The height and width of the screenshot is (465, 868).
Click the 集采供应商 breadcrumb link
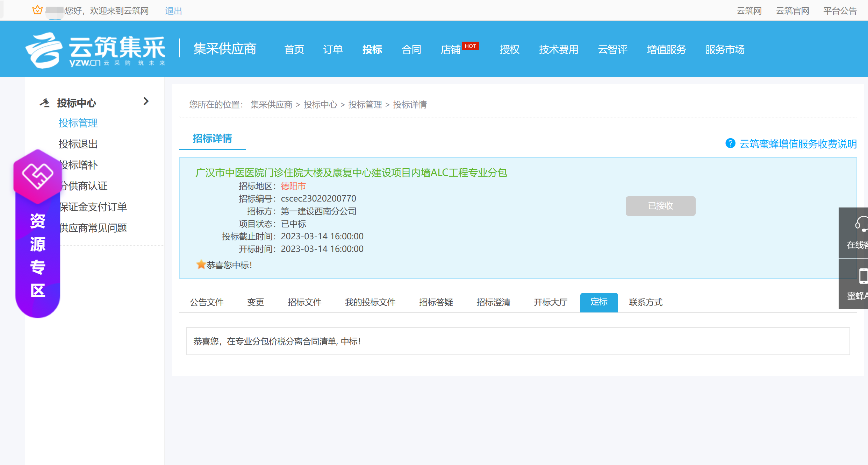click(271, 105)
